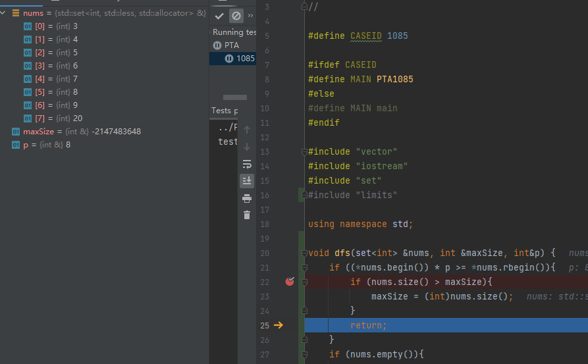Click the 'Tests p' output header
The width and height of the screenshot is (588, 364).
pyautogui.click(x=225, y=111)
